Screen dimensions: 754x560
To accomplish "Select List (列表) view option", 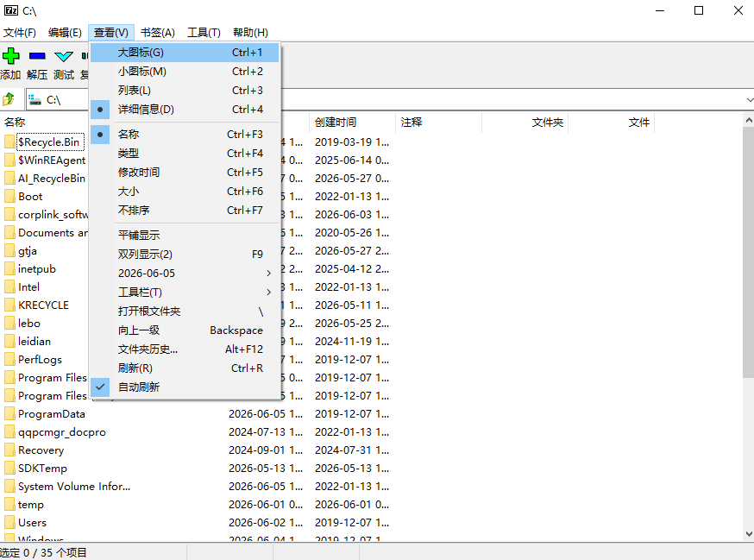I will pos(185,91).
